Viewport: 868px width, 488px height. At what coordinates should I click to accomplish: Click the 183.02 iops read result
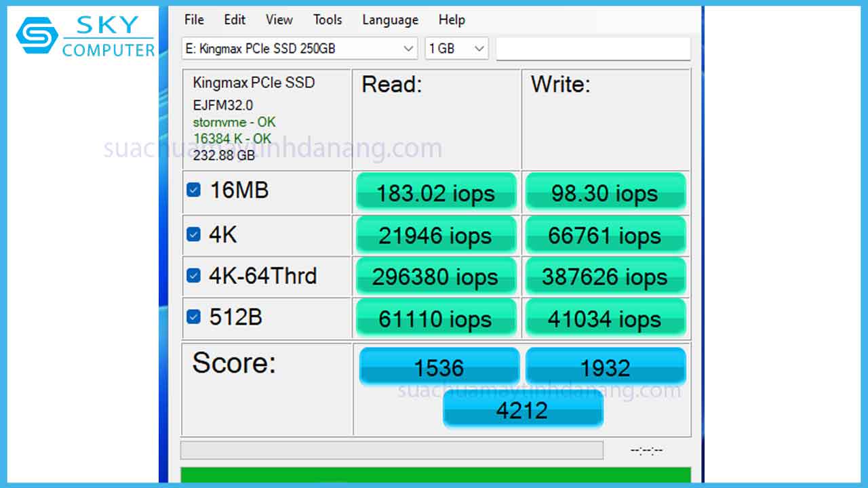435,192
